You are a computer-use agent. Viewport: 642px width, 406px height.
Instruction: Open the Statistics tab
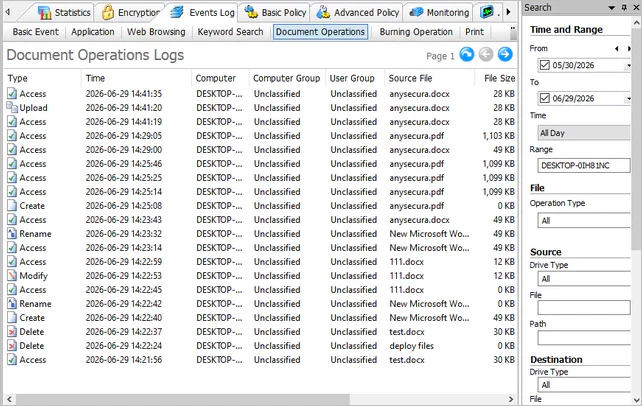point(64,12)
